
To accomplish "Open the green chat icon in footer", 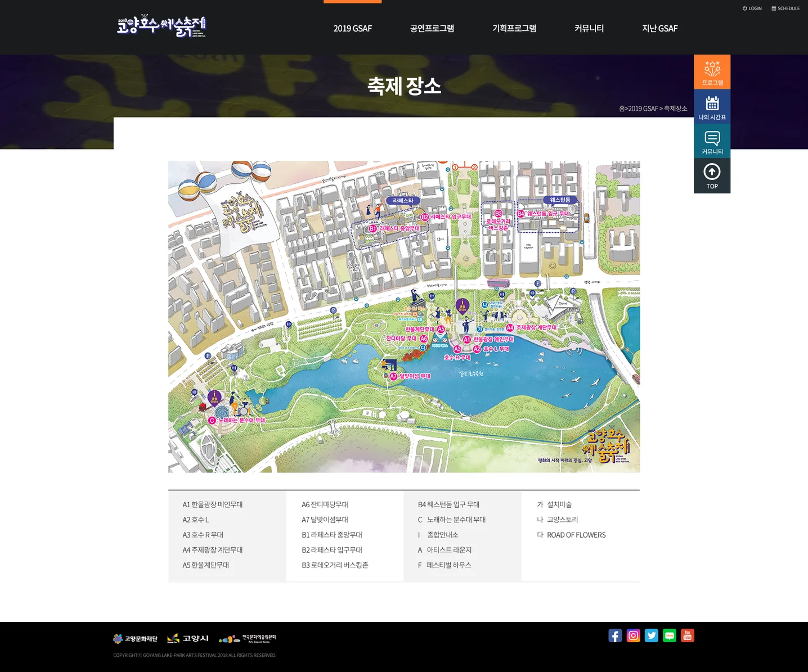I will point(669,635).
